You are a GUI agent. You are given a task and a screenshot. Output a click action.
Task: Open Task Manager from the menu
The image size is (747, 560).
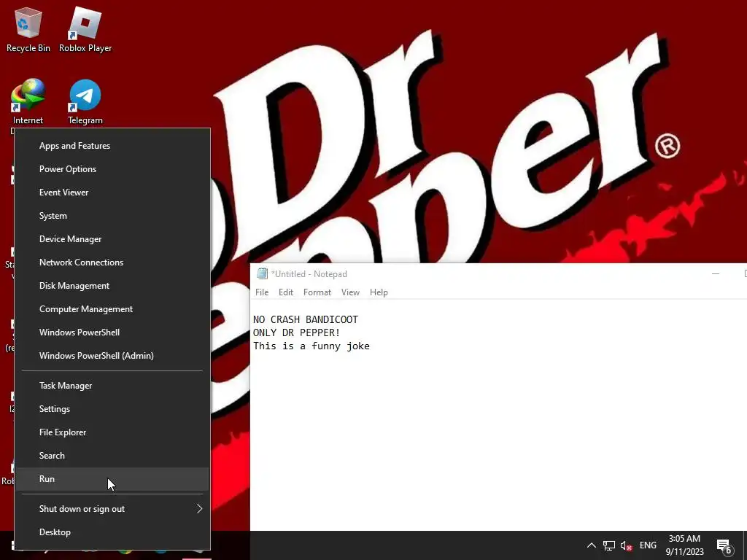point(112,386)
